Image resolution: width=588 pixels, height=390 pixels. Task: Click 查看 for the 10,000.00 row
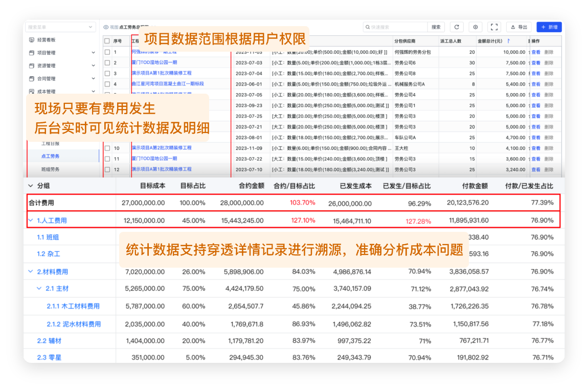point(535,52)
